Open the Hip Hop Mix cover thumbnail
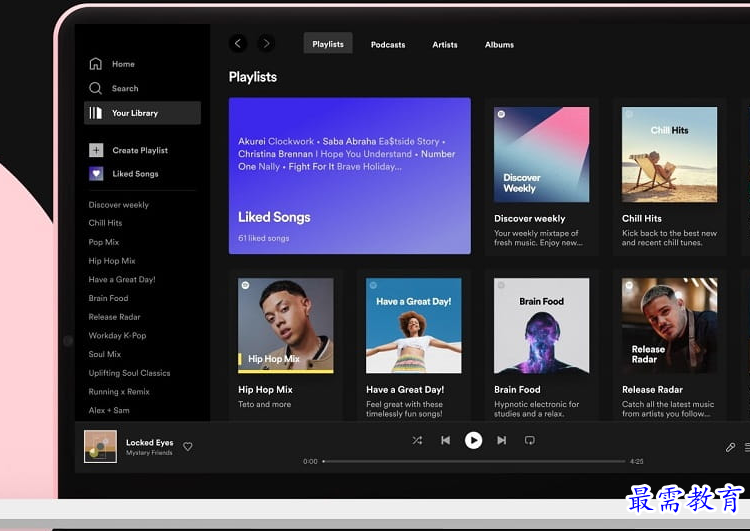The height and width of the screenshot is (531, 750). click(286, 326)
